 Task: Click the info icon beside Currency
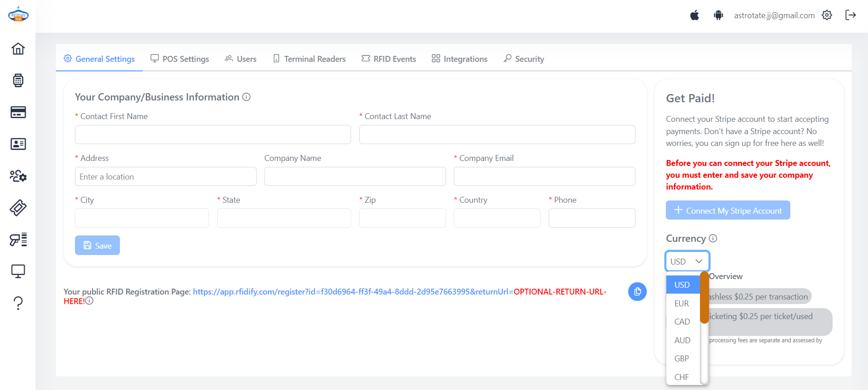(x=713, y=238)
